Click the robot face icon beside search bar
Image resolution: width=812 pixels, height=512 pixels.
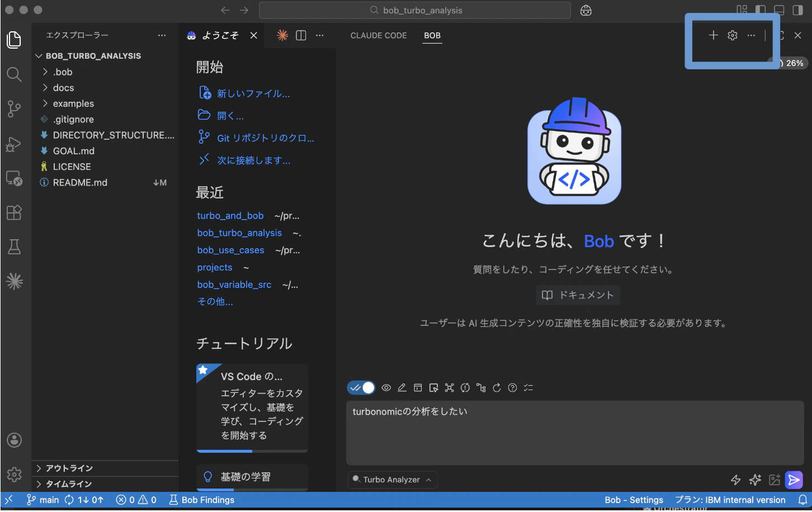(586, 10)
